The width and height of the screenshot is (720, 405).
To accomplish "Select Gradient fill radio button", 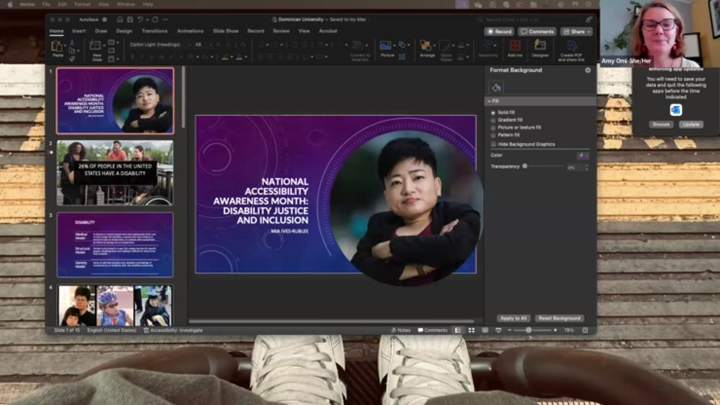I will 493,120.
